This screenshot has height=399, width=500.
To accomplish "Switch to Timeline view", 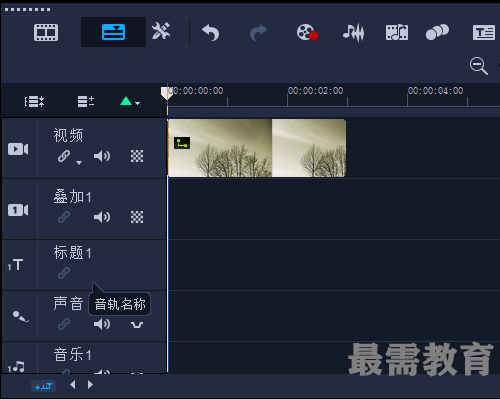I will pyautogui.click(x=113, y=32).
